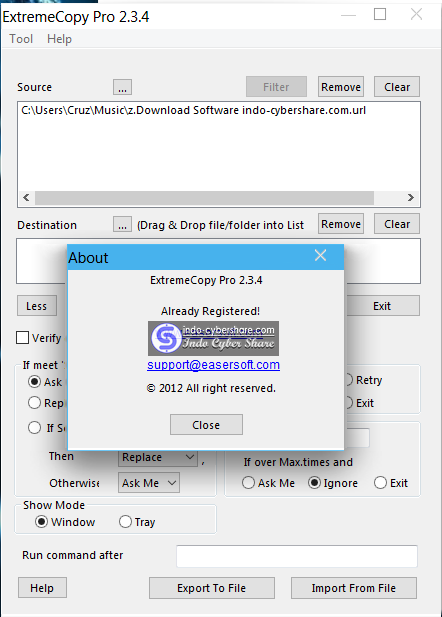Screen dimensions: 442x617
Task: Click the Close button in About dialog
Action: pos(206,425)
